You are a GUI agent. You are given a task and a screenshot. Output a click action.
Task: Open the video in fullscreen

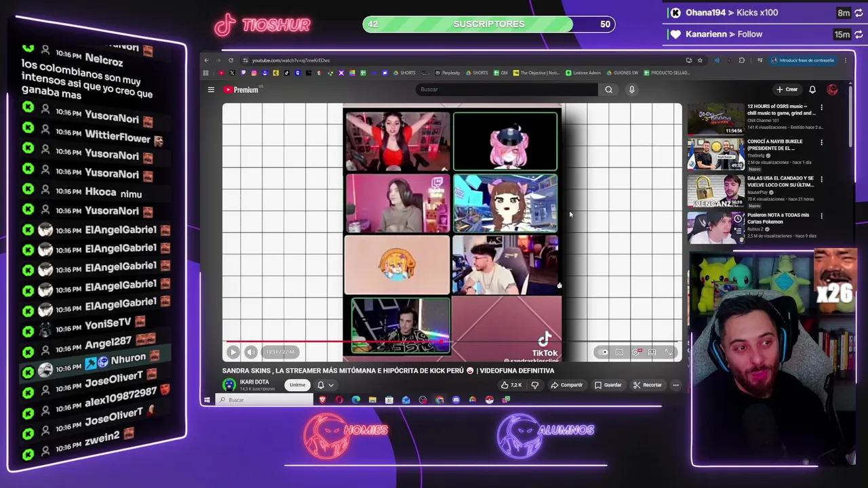pos(669,352)
